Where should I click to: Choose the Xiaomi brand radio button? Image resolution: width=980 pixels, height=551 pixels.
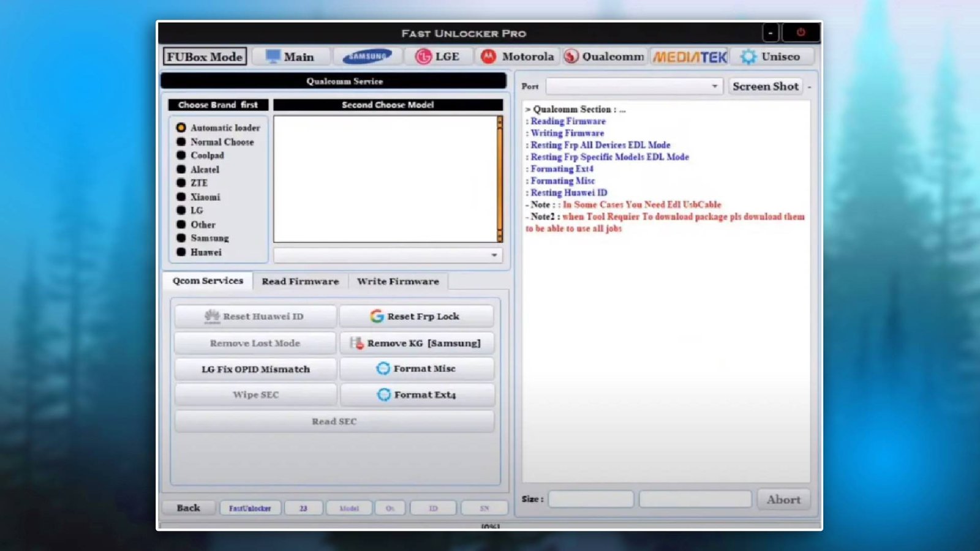[x=181, y=197]
